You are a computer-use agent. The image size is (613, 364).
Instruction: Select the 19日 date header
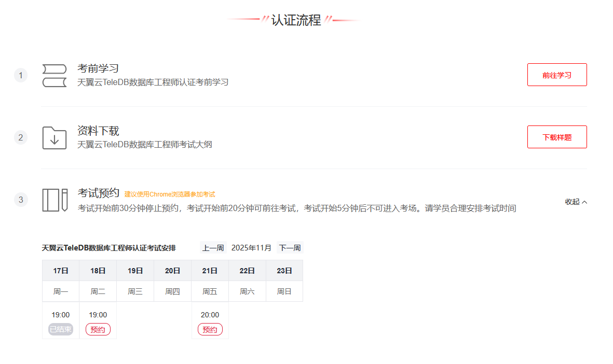coord(135,271)
